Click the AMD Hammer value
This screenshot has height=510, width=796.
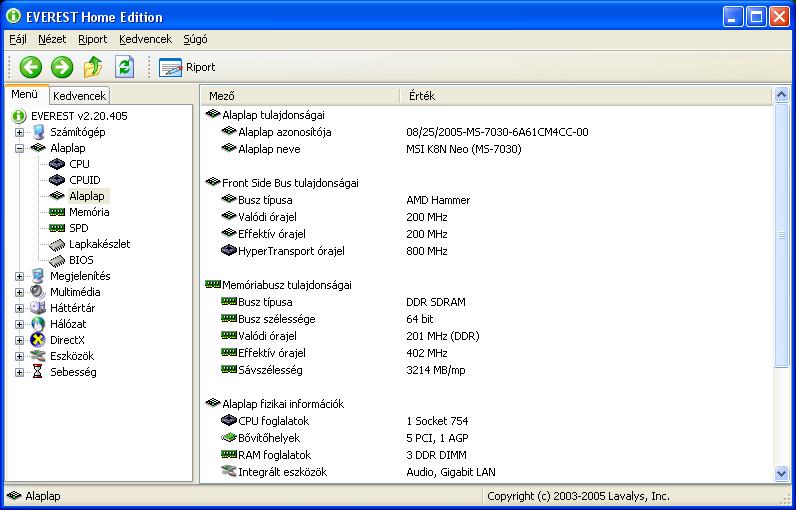(438, 200)
